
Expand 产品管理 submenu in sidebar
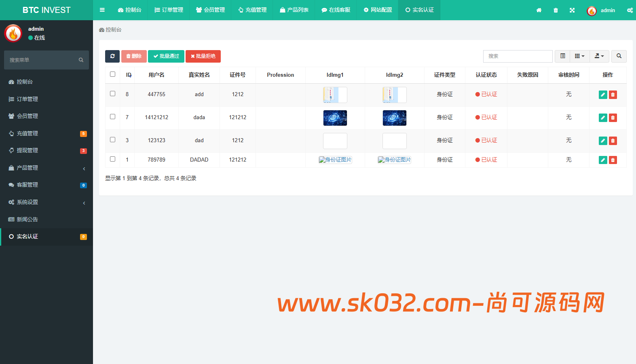46,168
